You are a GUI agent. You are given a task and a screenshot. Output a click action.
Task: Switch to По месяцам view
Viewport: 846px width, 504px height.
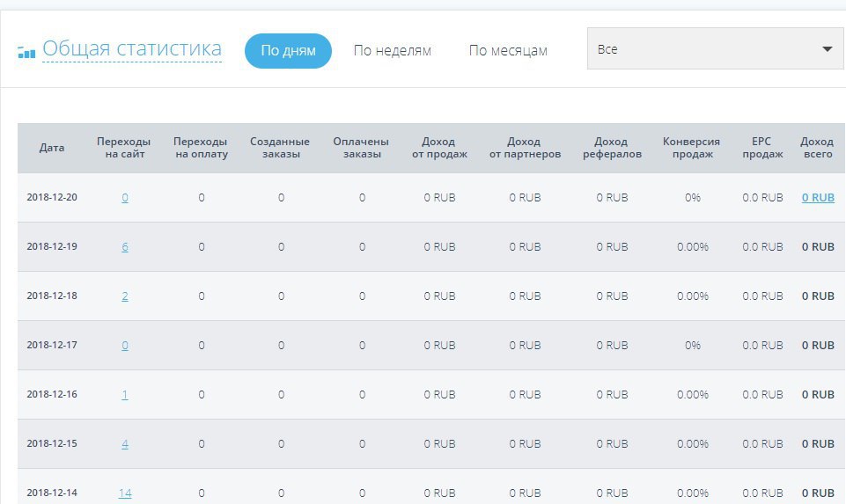click(x=508, y=51)
